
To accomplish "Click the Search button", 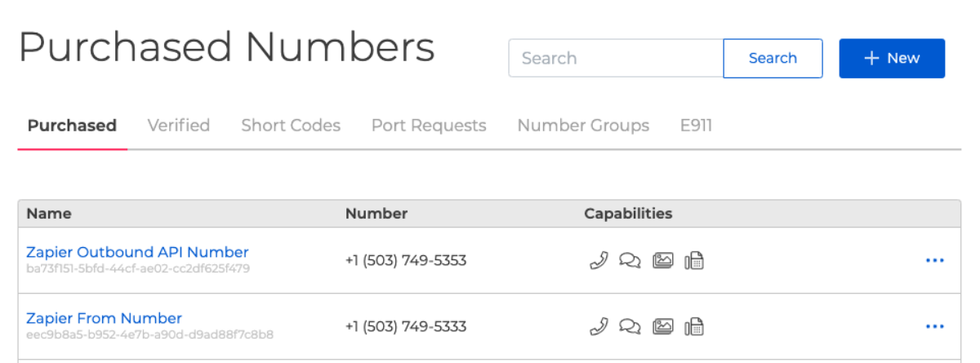I will click(773, 58).
